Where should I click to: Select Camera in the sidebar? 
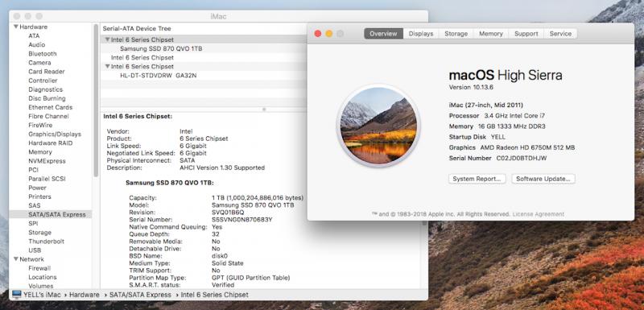tap(39, 63)
